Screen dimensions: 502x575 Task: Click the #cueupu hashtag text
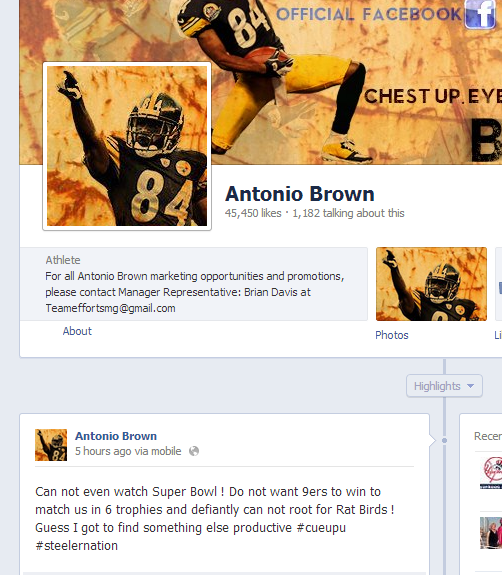click(321, 528)
